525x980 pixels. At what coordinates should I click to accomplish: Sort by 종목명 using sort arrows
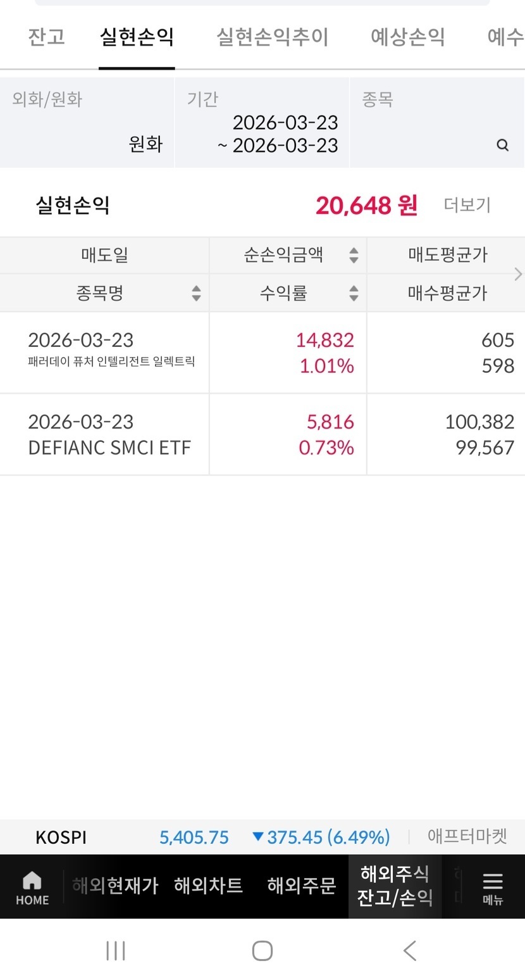pyautogui.click(x=196, y=293)
